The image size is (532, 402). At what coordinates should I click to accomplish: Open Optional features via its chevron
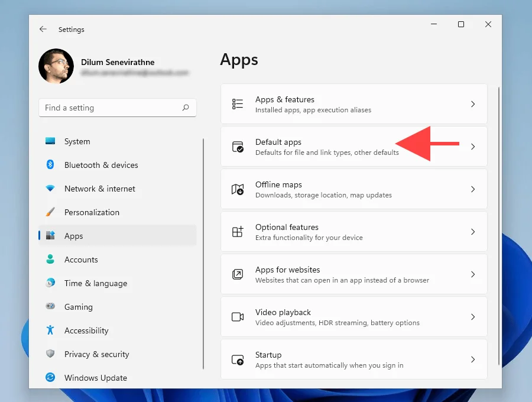472,232
